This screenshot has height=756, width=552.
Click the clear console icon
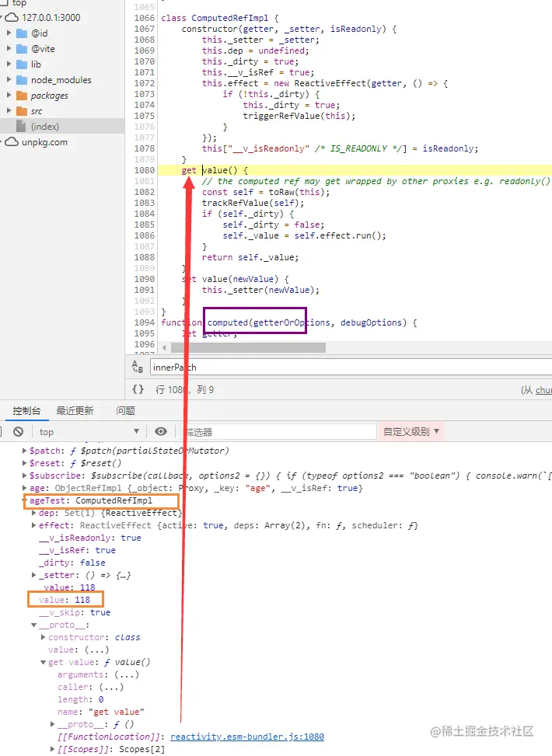(x=19, y=431)
